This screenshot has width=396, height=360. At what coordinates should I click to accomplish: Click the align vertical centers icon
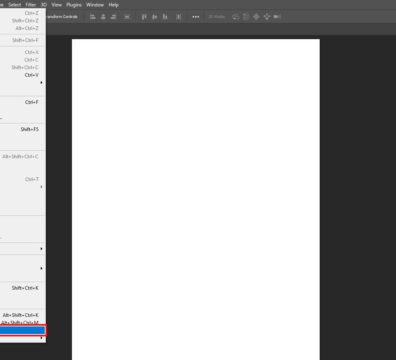click(155, 17)
